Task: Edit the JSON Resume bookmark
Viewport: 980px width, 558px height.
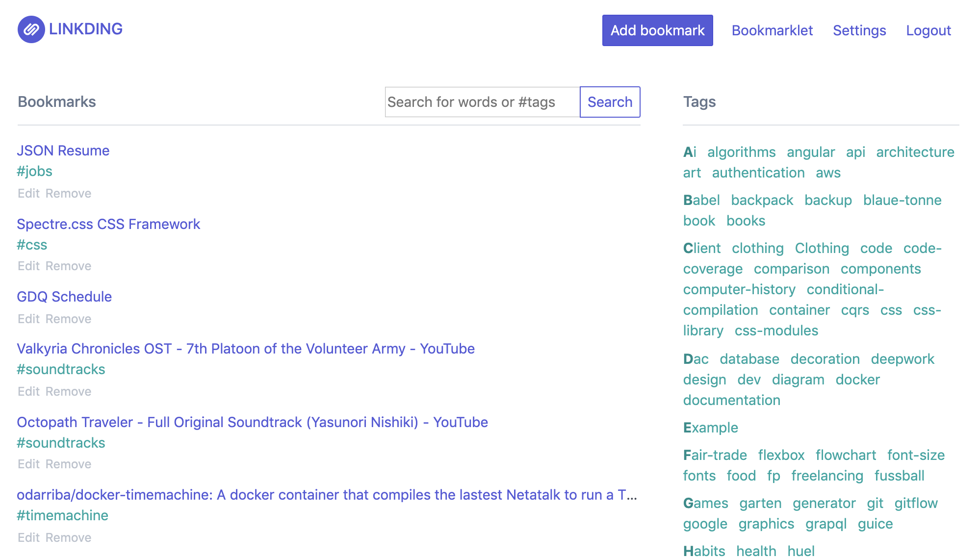Action: [x=29, y=193]
